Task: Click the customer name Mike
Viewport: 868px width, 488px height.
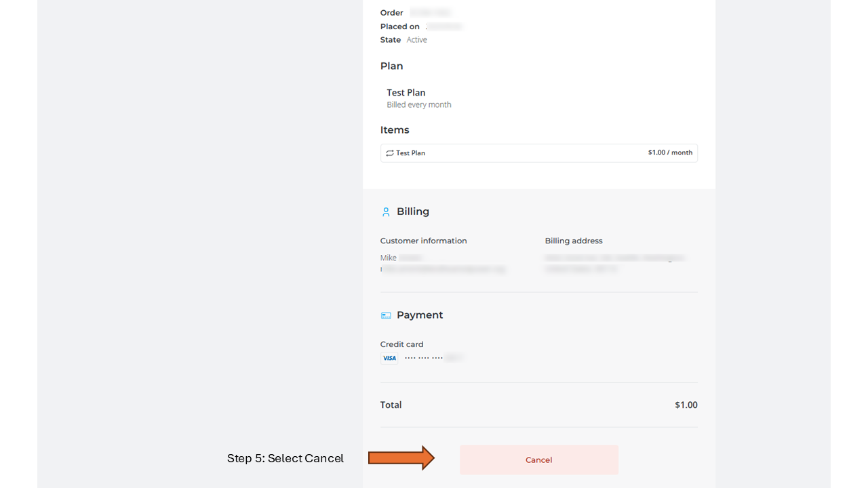Action: coord(389,258)
